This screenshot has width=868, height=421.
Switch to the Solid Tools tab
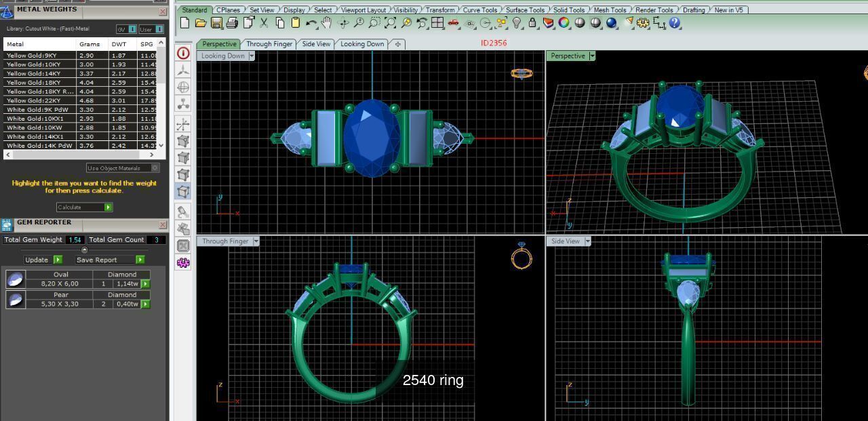point(568,10)
